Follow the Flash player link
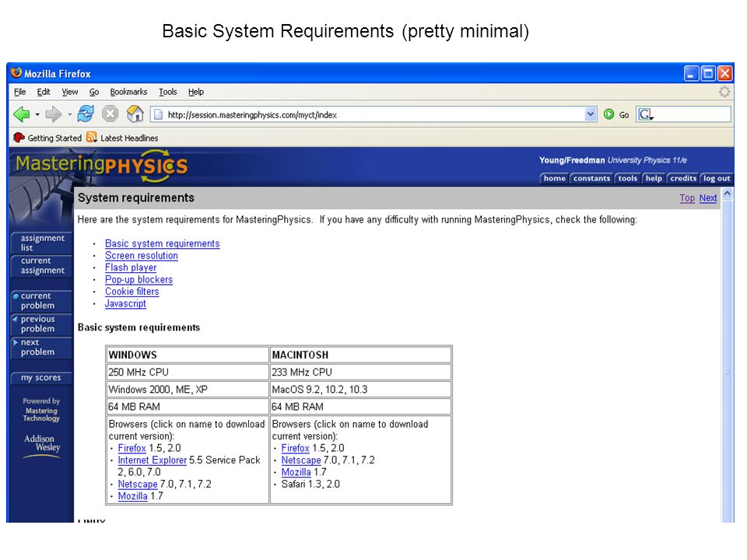 (x=131, y=268)
